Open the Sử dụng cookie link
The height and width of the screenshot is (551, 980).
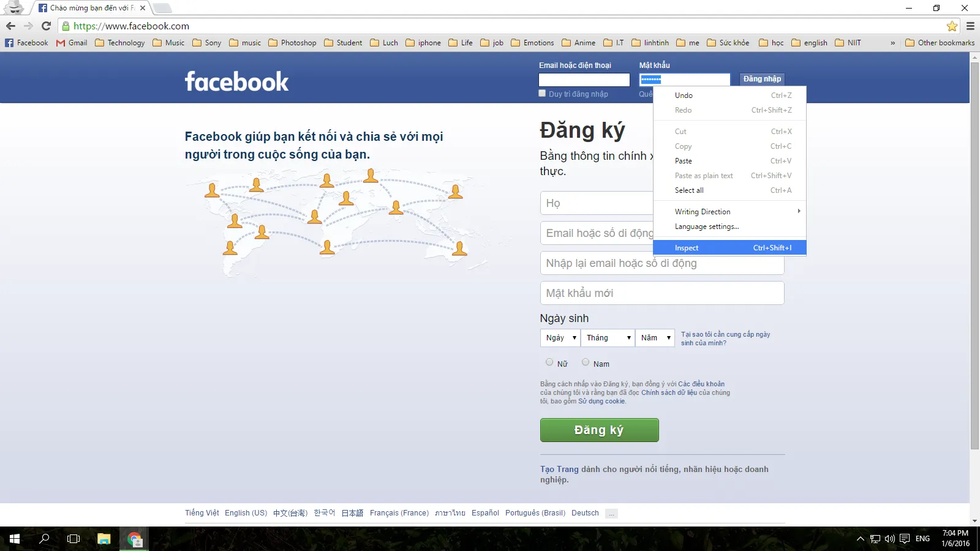[x=601, y=401]
